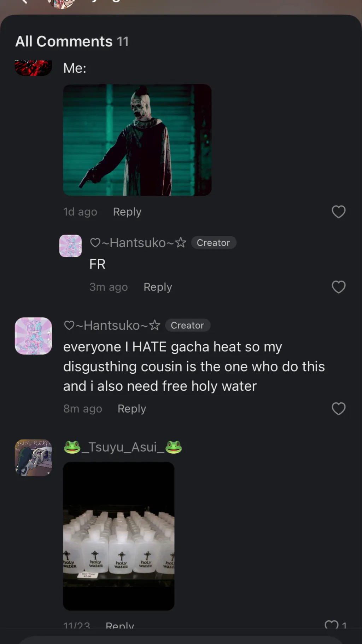Open ♡~Hantsuko~☆ username in main comment
Screen dimensions: 362x644
pos(112,325)
